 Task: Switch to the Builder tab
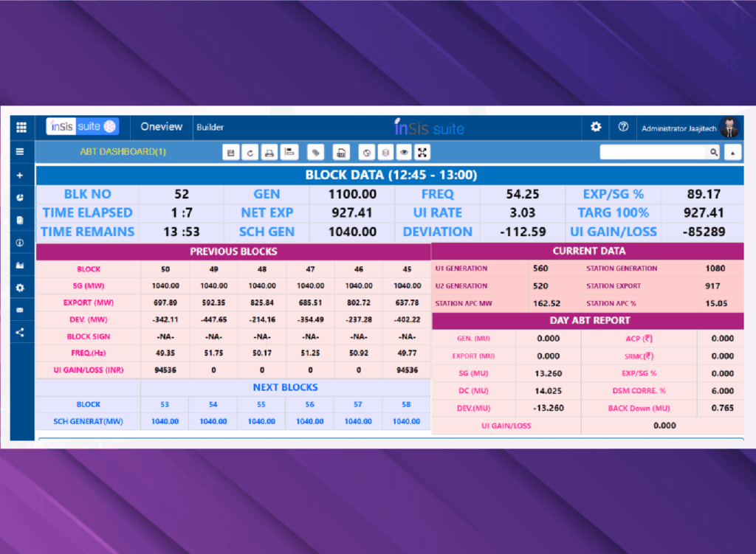coord(210,128)
